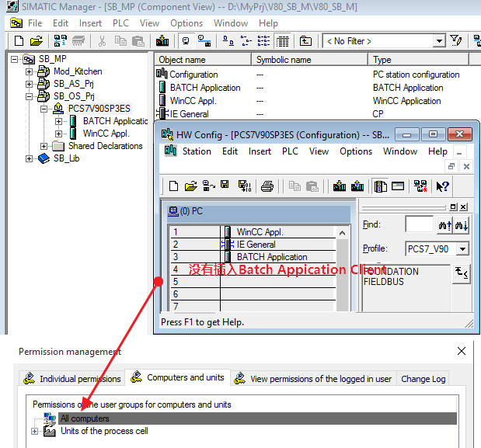Click Up One Level folder icon
This screenshot has height=448, width=481.
[305, 40]
